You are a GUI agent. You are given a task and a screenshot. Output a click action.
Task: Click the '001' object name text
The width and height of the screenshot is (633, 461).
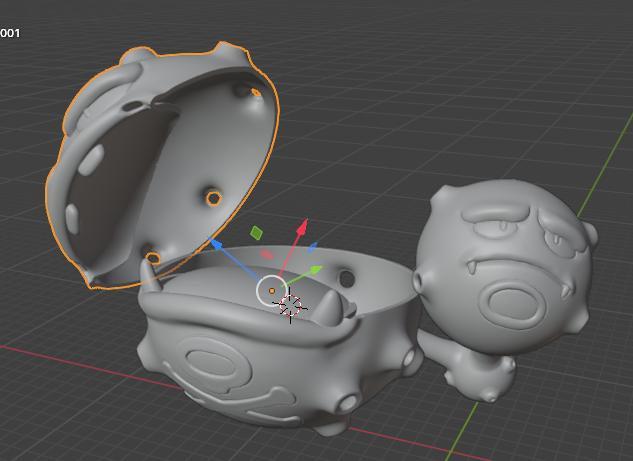pos(10,33)
